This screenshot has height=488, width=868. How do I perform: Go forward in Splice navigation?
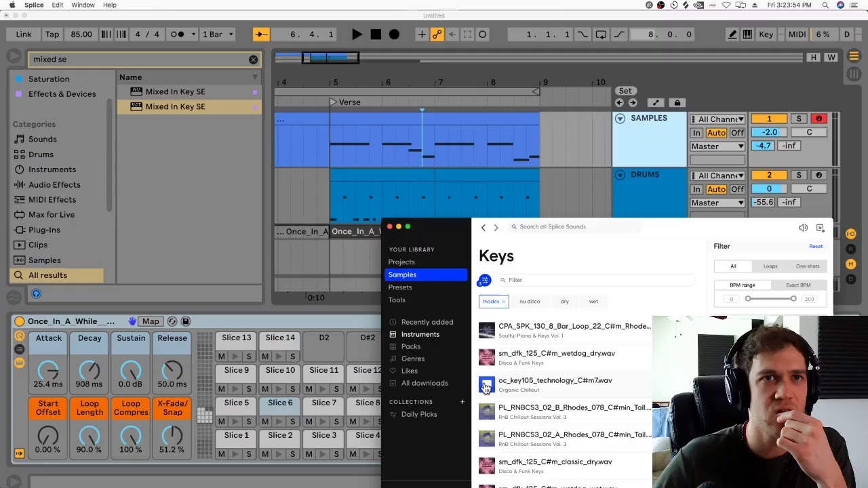[x=496, y=228]
